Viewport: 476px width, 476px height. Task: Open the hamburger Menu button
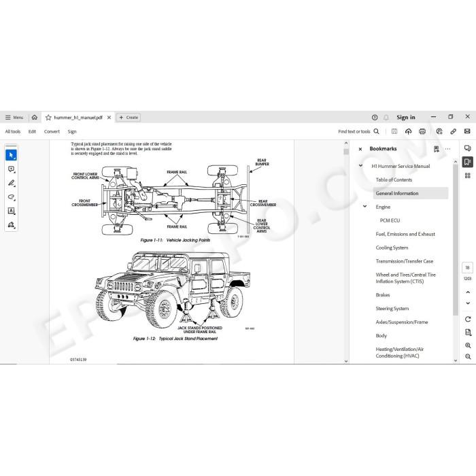click(14, 117)
